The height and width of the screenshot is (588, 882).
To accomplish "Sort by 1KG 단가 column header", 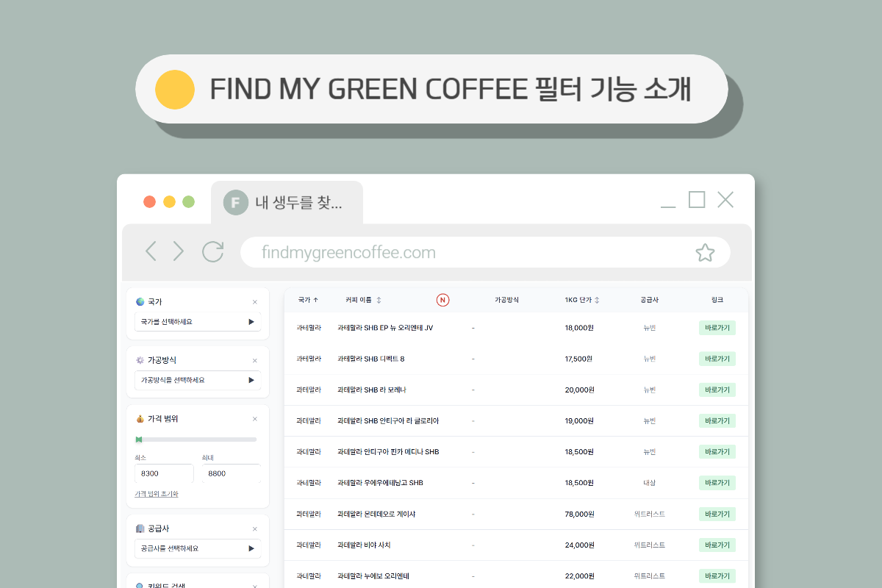I will coord(582,300).
